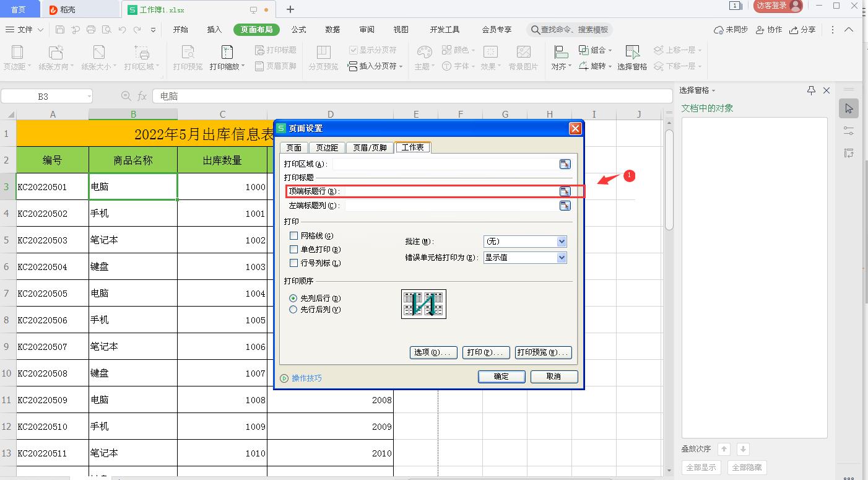Screen dimensions: 868x480
Task: Click the Name Box showing B3
Action: [x=43, y=96]
